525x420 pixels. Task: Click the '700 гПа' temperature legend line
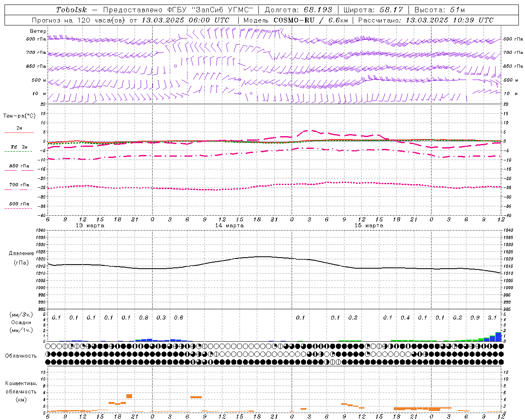point(18,189)
